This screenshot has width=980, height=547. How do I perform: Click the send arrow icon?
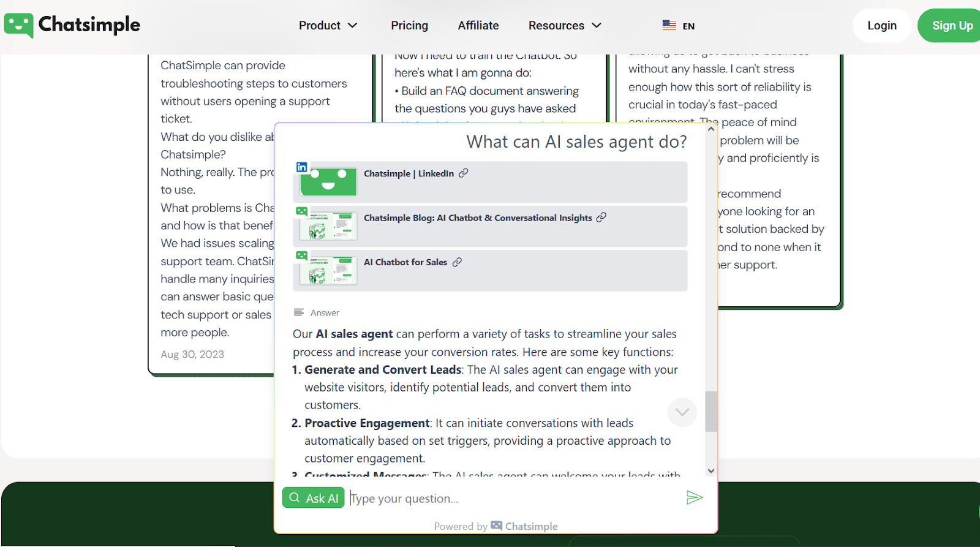694,497
